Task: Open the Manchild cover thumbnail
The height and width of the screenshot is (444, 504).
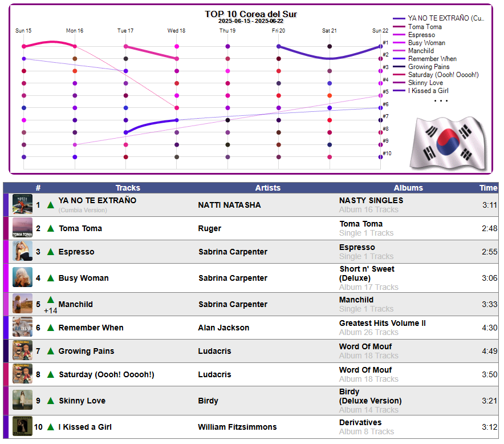Action: [22, 304]
